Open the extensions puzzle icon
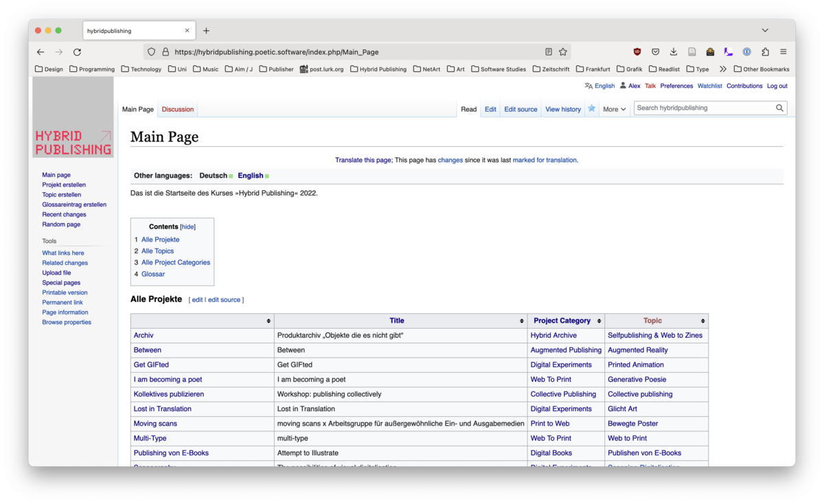 coord(765,51)
